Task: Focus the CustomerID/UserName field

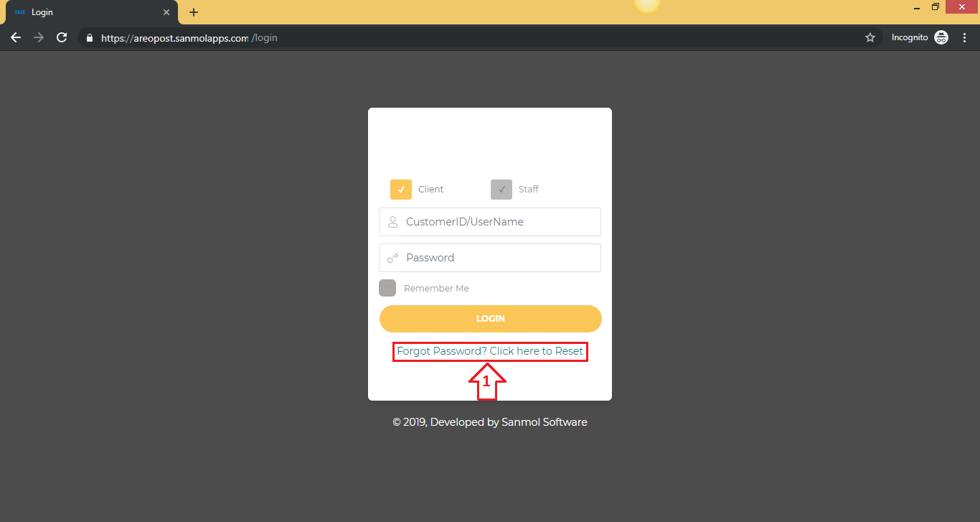Action: tap(490, 222)
